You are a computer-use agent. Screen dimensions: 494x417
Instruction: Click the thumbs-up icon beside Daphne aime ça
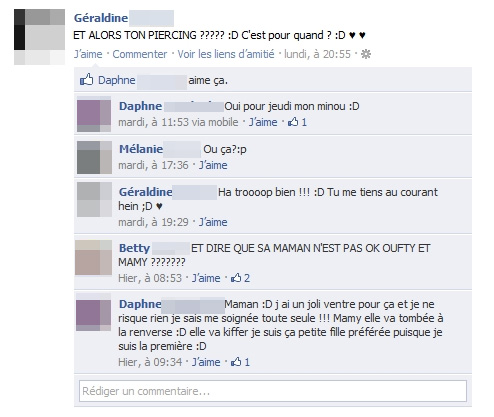pos(86,80)
